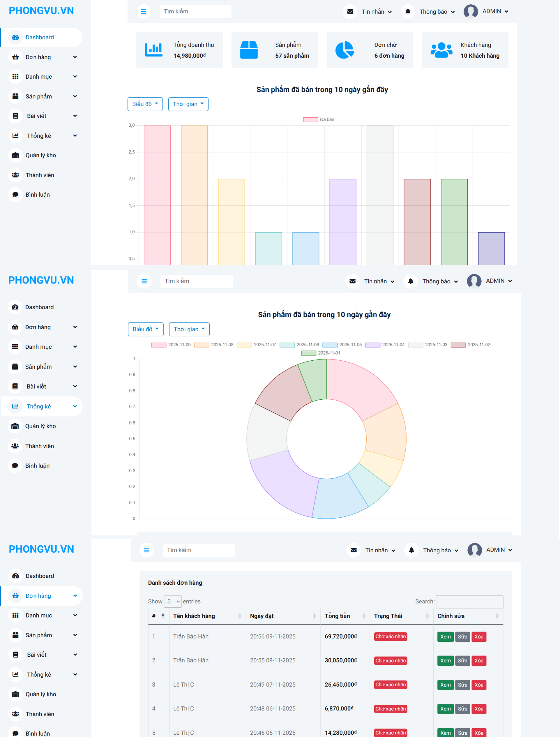The width and height of the screenshot is (560, 737).
Task: Open Dashboard in the top sidebar
Action: pyautogui.click(x=40, y=37)
